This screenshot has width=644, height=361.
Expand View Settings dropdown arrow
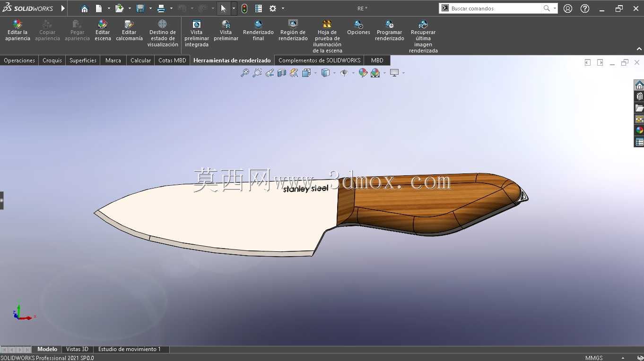pos(403,73)
